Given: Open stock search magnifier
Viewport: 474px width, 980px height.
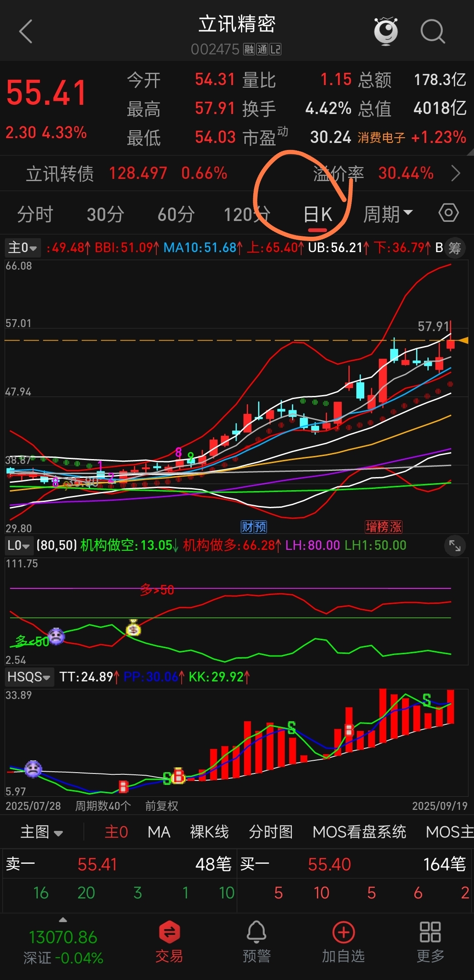Looking at the screenshot, I should pyautogui.click(x=433, y=32).
